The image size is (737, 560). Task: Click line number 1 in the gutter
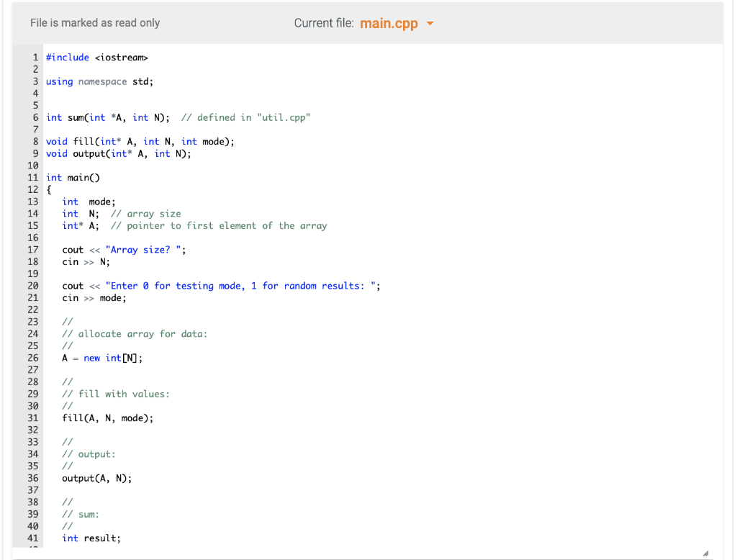tap(35, 58)
